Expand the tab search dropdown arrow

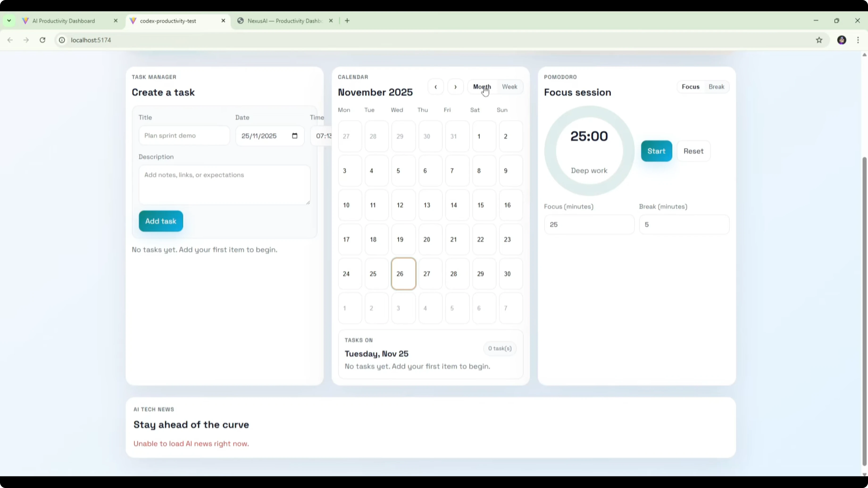point(9,21)
